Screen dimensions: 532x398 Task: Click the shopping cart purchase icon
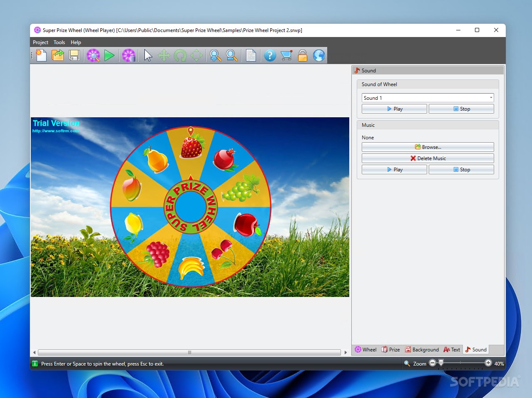pos(286,55)
